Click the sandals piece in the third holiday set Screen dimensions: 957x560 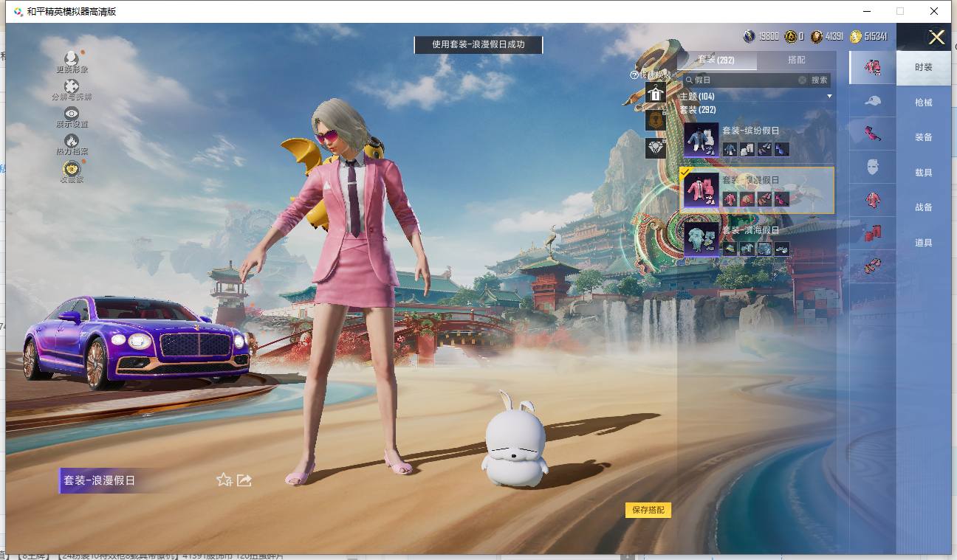click(x=781, y=249)
